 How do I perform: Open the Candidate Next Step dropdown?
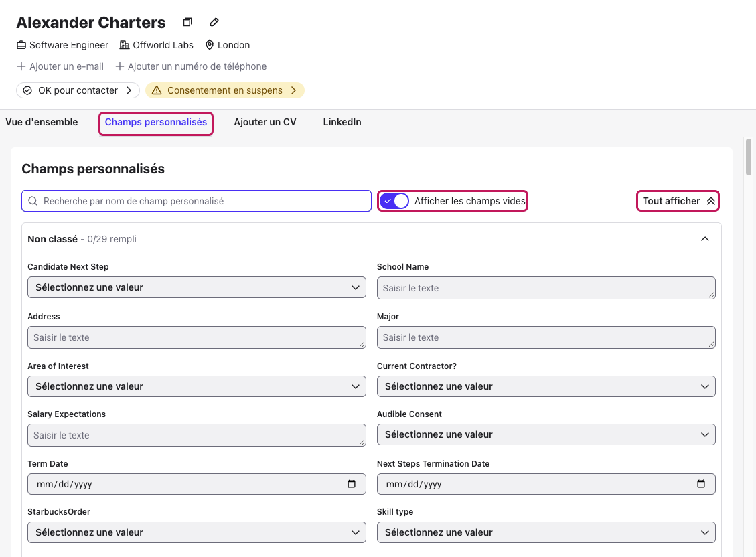[x=197, y=287]
